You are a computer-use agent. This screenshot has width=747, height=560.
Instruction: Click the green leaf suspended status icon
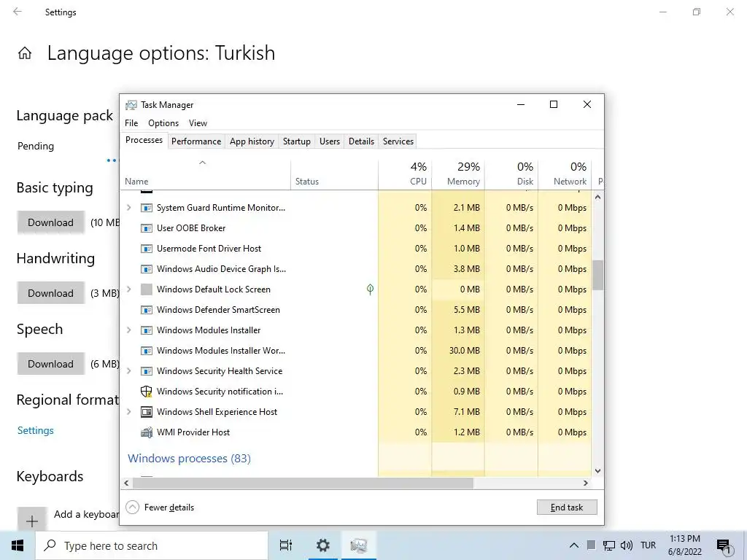pyautogui.click(x=370, y=289)
